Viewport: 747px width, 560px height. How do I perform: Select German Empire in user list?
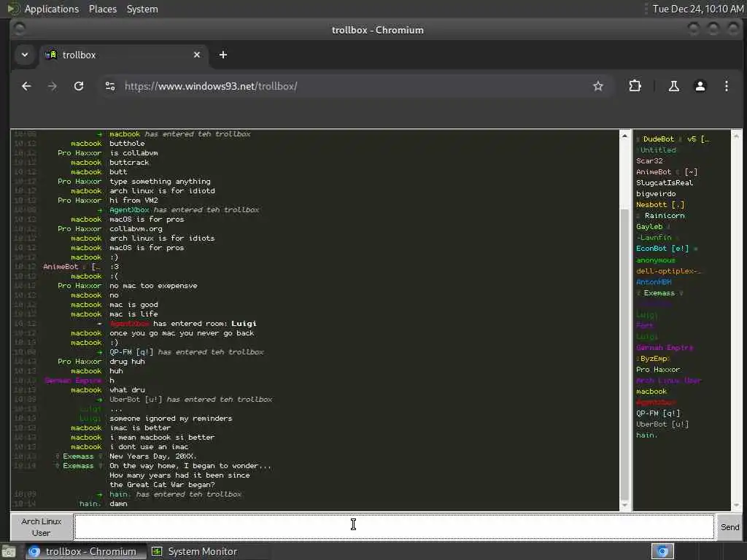[x=665, y=348]
